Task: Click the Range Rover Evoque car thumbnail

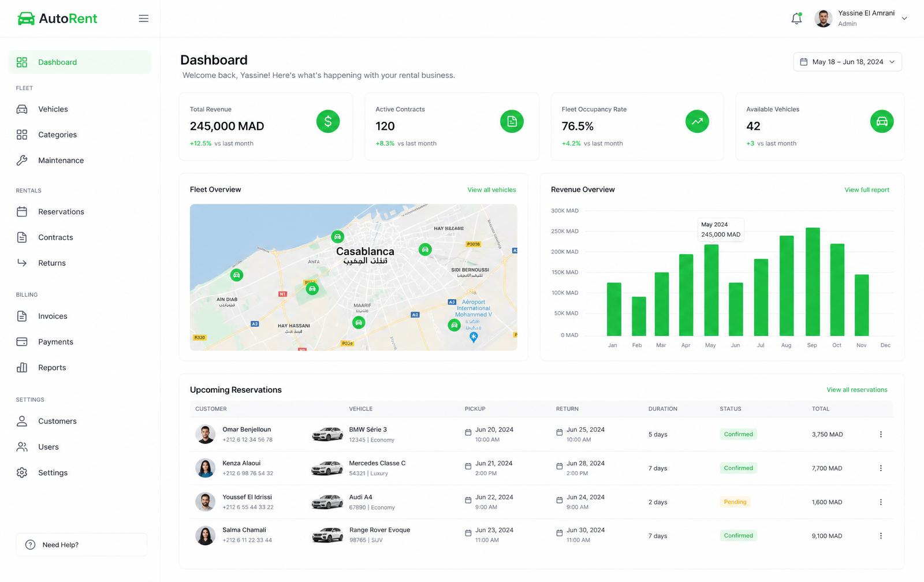Action: (x=327, y=535)
